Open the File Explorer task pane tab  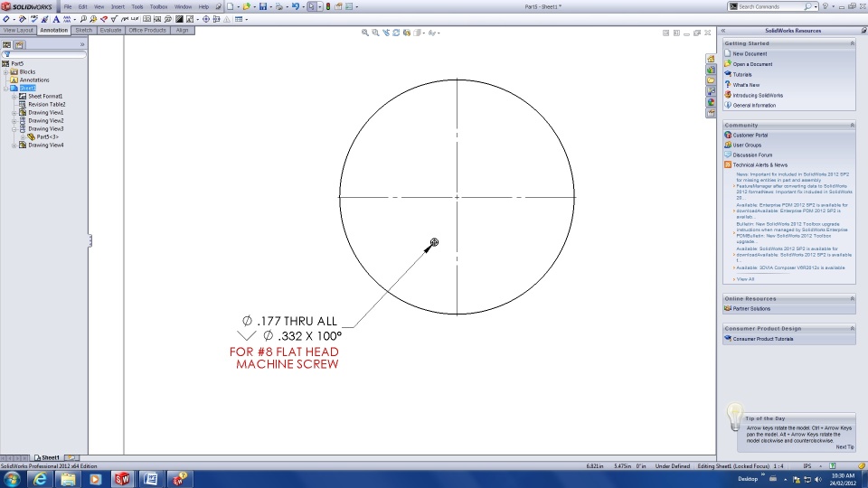tap(711, 80)
